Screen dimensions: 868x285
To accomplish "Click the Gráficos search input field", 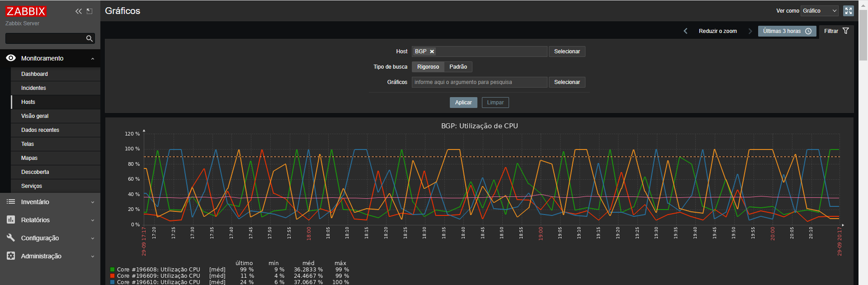I will pyautogui.click(x=479, y=82).
